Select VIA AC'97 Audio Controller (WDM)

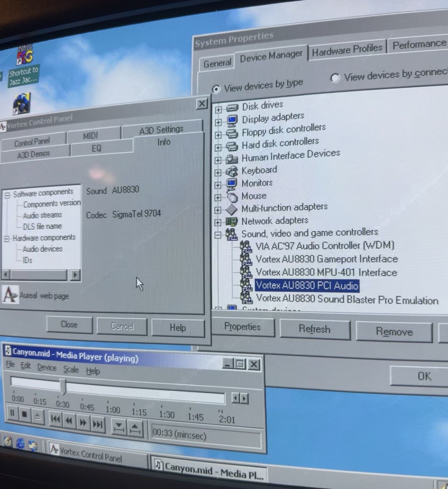point(325,246)
